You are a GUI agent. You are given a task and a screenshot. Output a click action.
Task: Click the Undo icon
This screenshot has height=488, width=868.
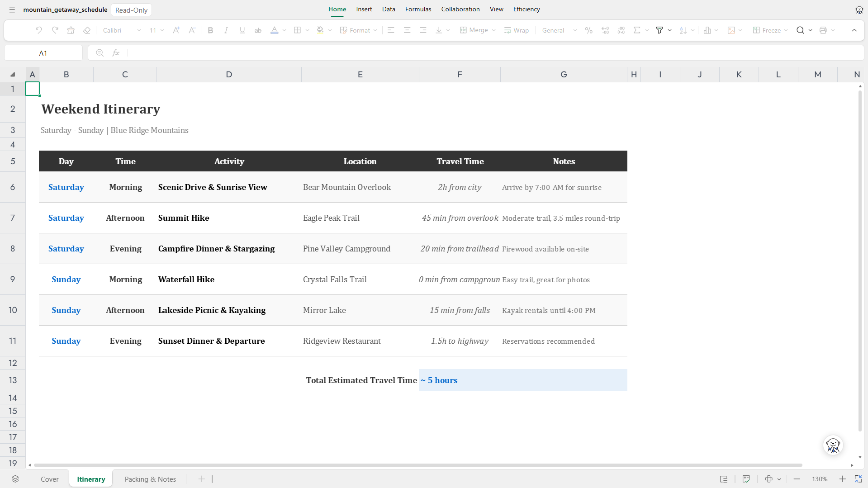(x=39, y=30)
